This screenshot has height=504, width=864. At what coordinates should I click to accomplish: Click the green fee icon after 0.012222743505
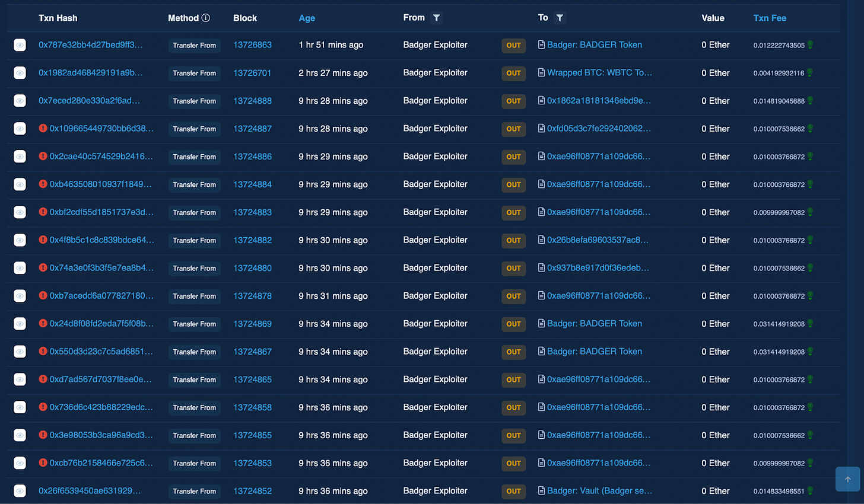810,45
